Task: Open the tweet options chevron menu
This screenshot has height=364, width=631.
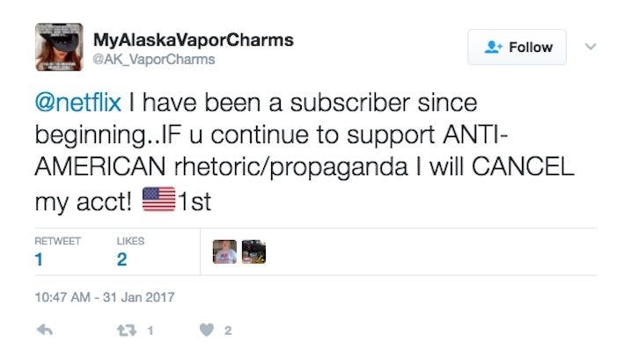Action: (x=591, y=47)
